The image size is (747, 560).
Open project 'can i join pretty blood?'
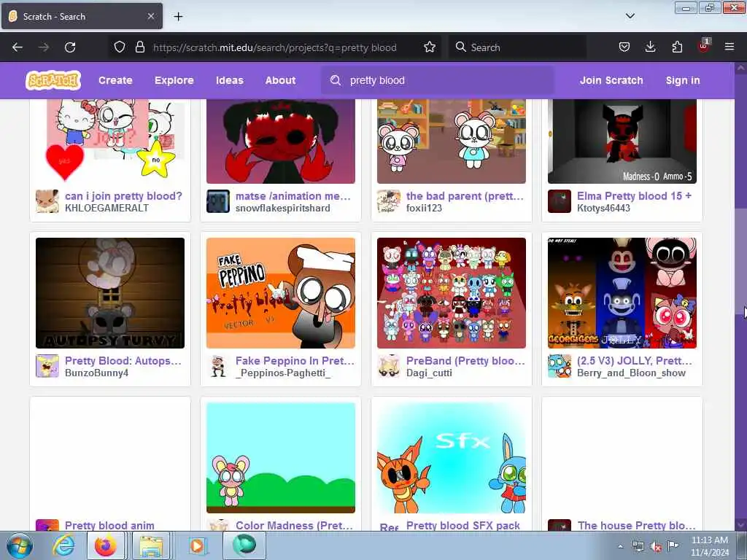pos(123,195)
